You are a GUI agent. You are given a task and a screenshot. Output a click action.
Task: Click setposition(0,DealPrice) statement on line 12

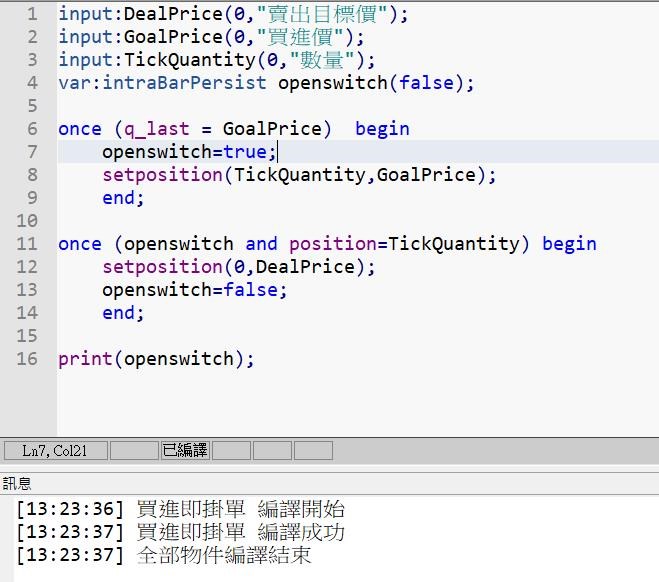238,267
